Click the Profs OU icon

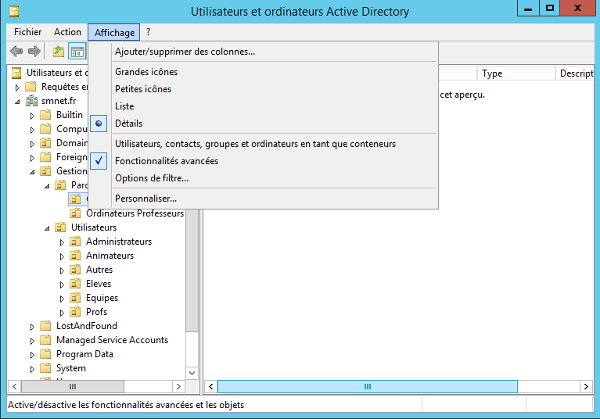coord(75,312)
